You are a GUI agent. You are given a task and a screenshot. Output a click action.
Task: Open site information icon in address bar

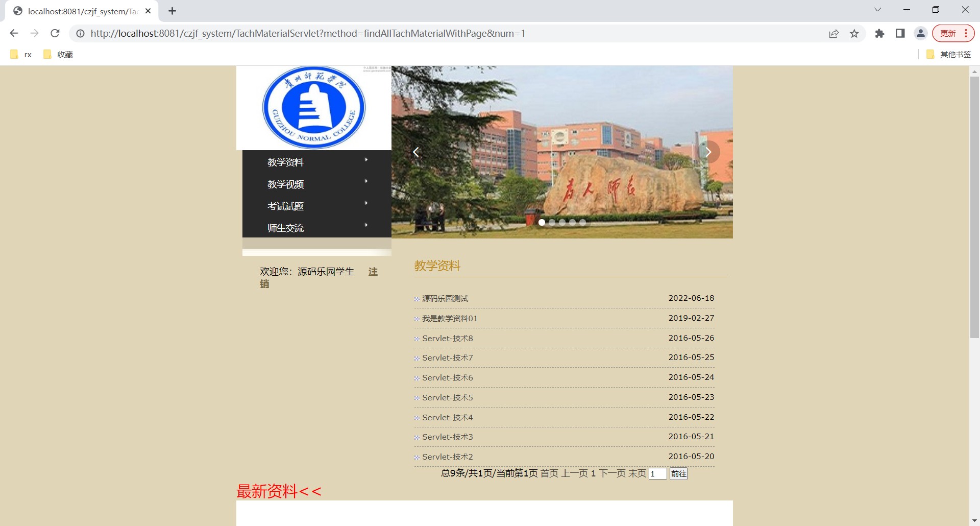(x=80, y=34)
